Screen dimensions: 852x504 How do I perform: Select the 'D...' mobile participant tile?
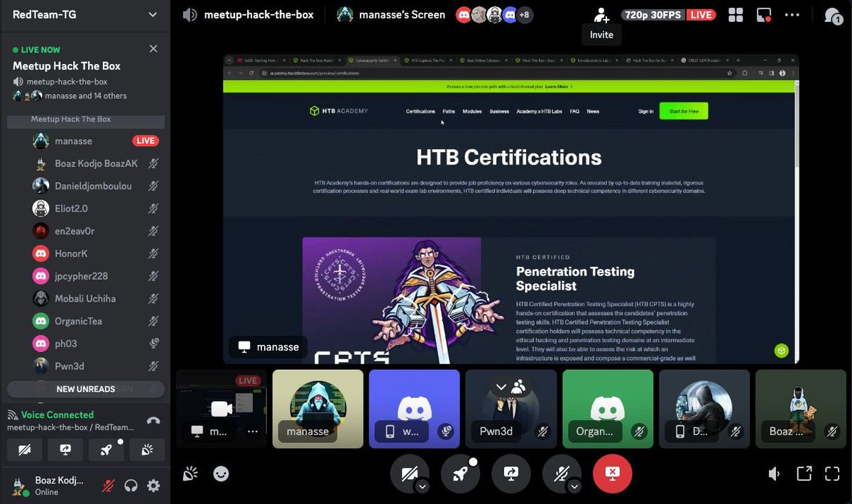tap(704, 408)
